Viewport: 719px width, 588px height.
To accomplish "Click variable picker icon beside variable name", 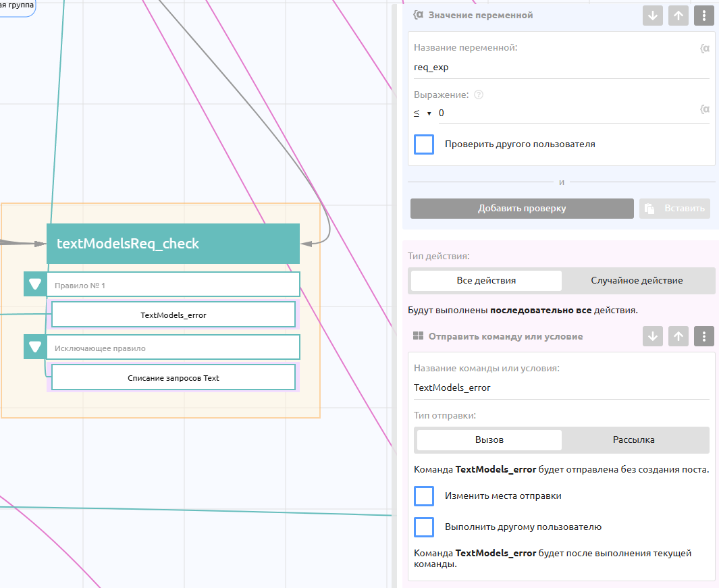I will click(705, 49).
